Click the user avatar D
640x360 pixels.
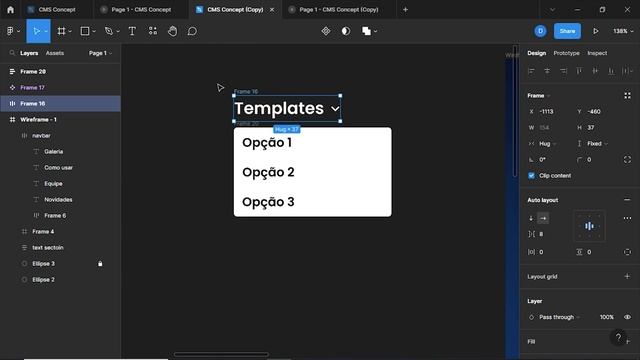pos(540,31)
